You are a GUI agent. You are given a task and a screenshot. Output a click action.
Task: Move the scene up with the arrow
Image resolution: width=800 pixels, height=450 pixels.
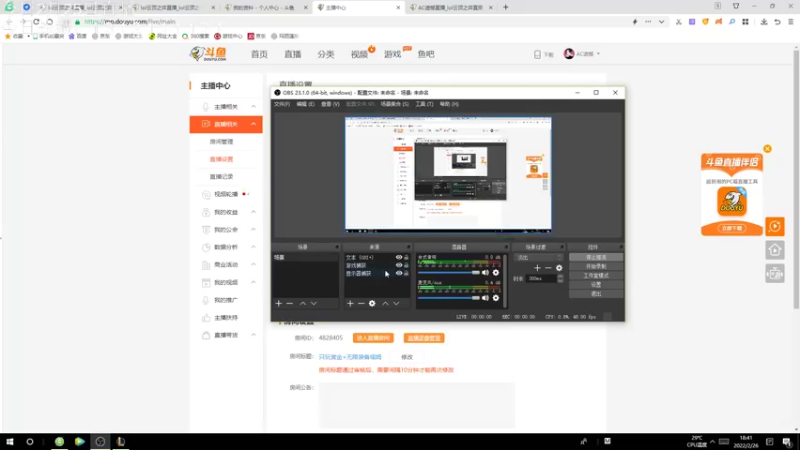click(x=303, y=304)
